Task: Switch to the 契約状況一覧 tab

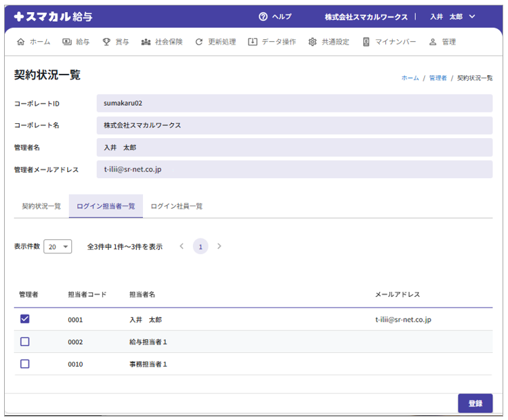Action: (41, 206)
